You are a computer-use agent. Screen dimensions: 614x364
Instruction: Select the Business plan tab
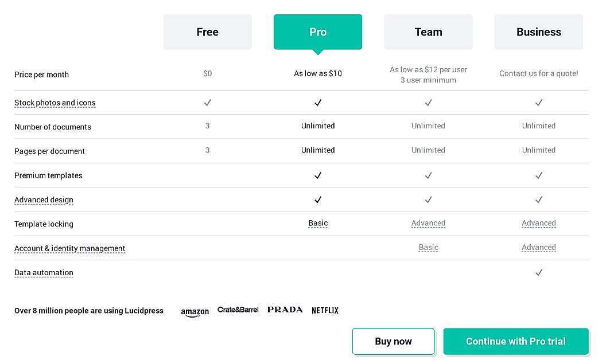(x=538, y=32)
